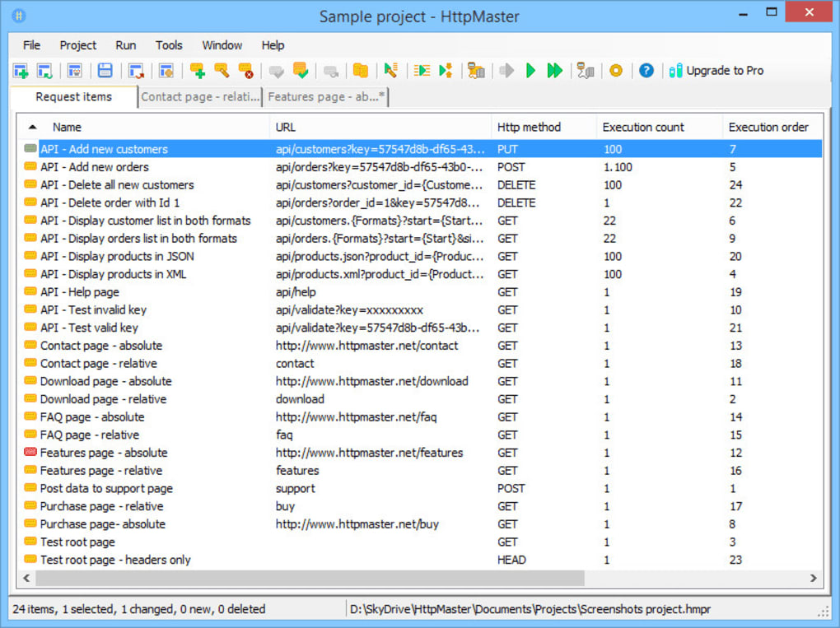Sort by the URL column header

click(286, 128)
